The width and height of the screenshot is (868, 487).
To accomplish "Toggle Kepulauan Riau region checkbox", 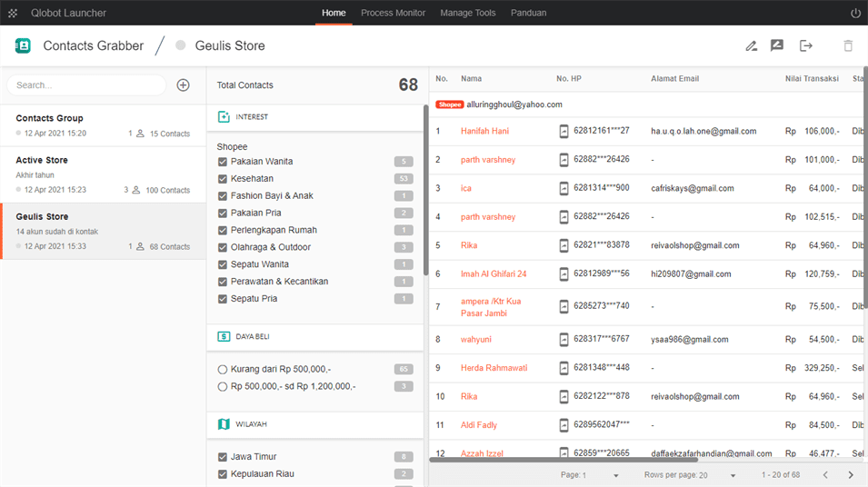I will pyautogui.click(x=223, y=473).
